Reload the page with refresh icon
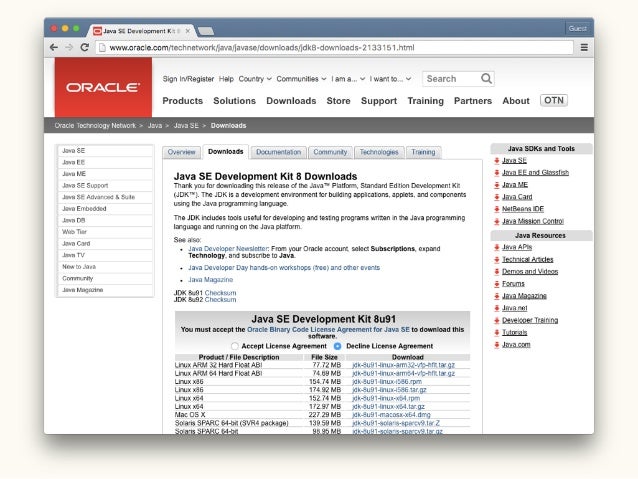 pyautogui.click(x=84, y=47)
